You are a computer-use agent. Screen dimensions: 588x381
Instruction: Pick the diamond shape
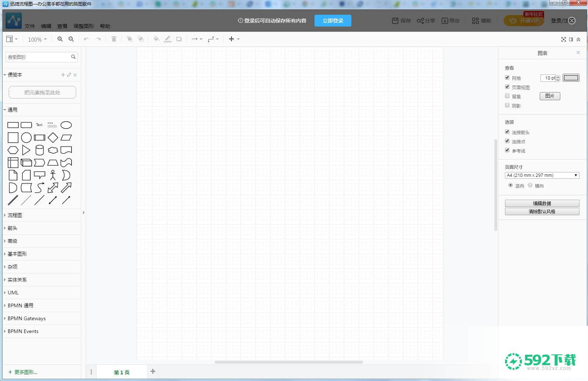pyautogui.click(x=53, y=137)
